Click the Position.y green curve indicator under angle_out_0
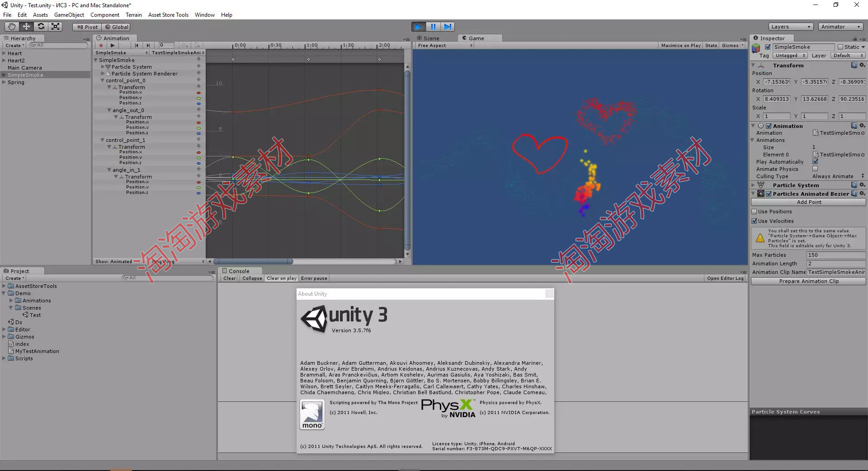This screenshot has width=868, height=471. [198, 128]
